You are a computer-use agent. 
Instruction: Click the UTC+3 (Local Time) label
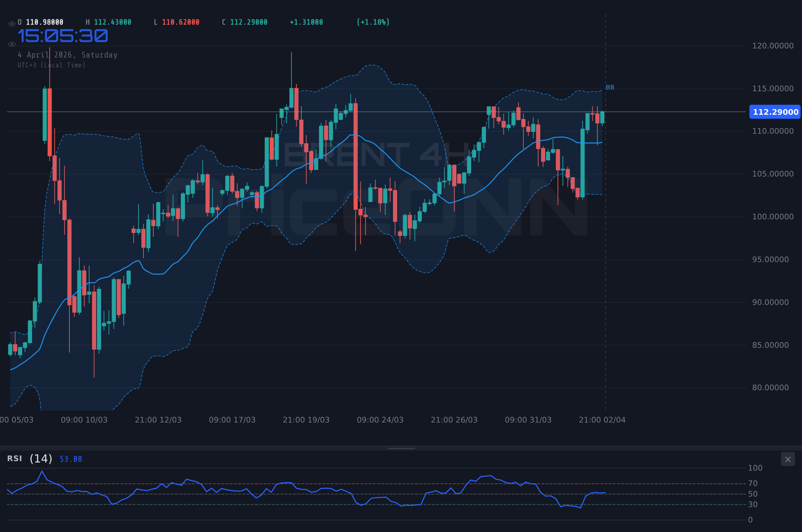point(52,65)
